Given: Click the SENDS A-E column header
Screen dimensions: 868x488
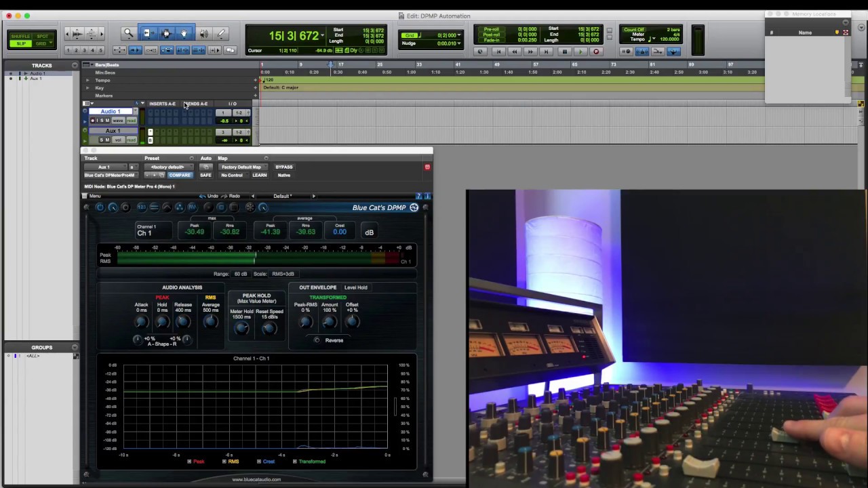Looking at the screenshot, I should click(197, 104).
